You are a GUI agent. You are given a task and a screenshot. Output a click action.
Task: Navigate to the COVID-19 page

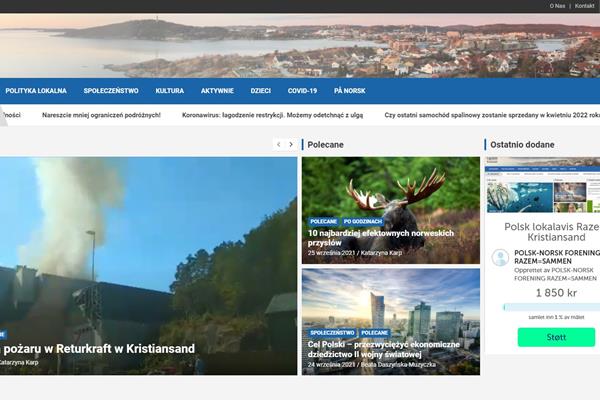coord(302,91)
